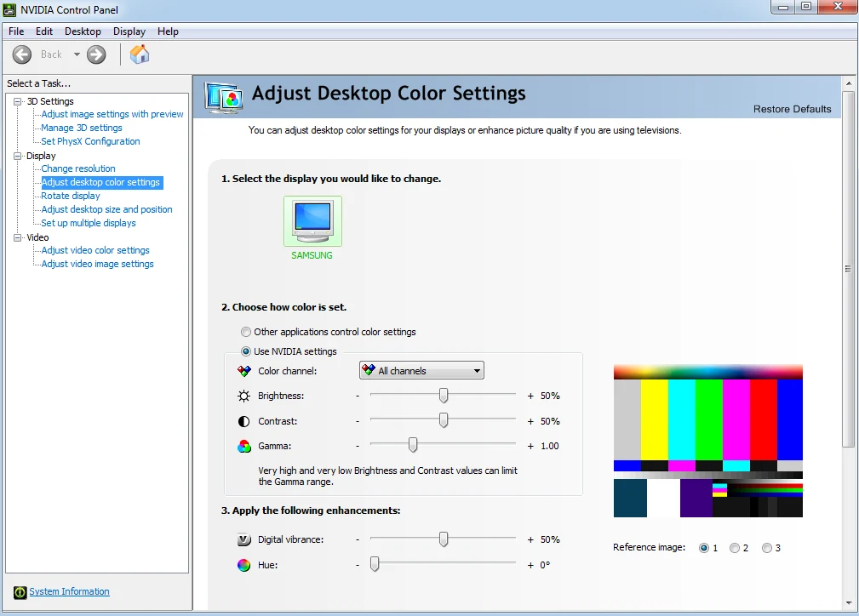Open Set up multiple displays
The width and height of the screenshot is (859, 616).
89,223
